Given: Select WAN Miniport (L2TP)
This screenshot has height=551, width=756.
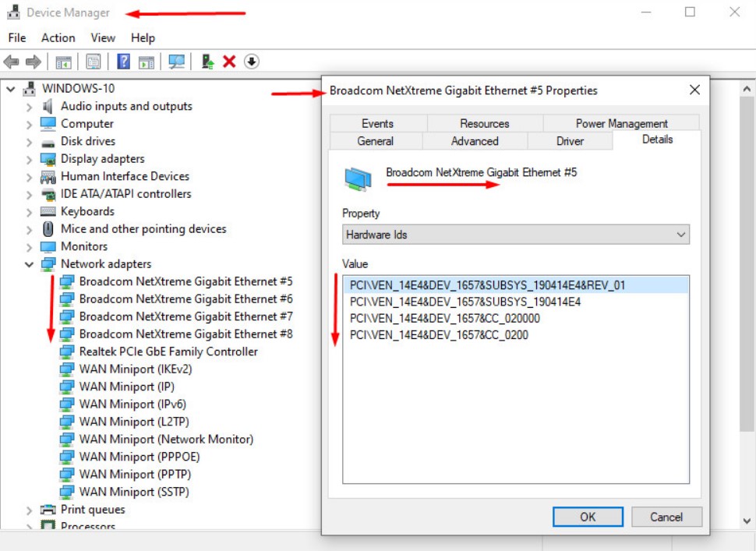Looking at the screenshot, I should coord(134,422).
